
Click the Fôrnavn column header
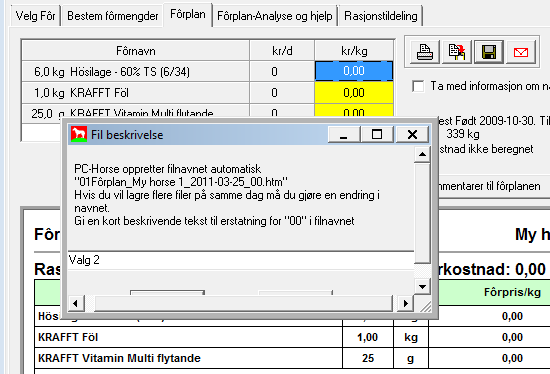[135, 51]
